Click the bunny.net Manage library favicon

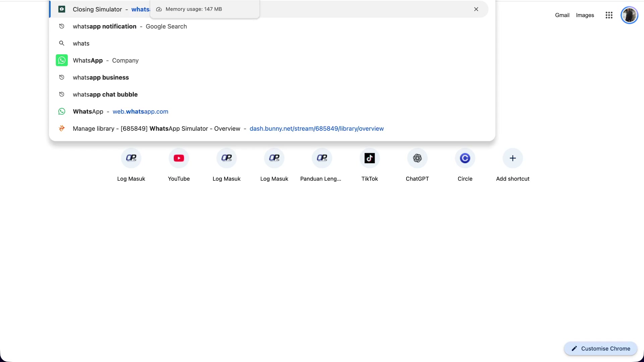tap(62, 128)
